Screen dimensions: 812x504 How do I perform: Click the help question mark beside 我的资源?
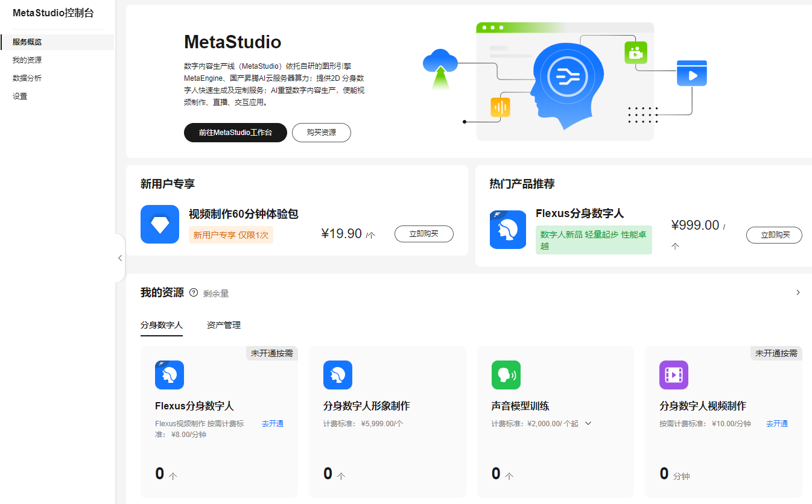tap(194, 292)
